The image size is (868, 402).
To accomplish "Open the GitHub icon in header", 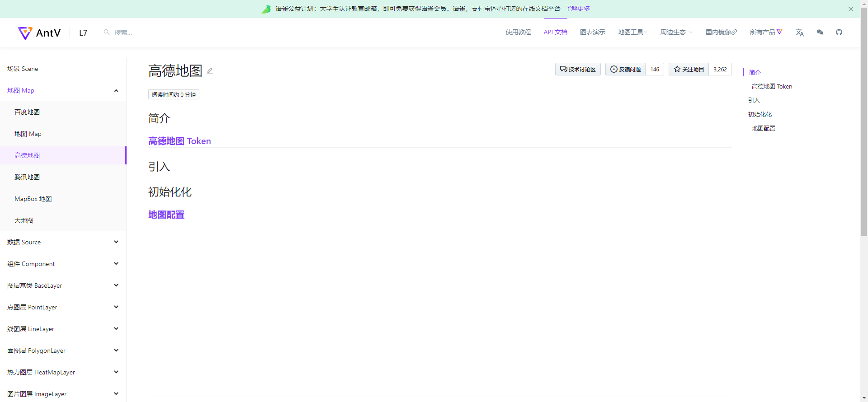I will pyautogui.click(x=839, y=32).
